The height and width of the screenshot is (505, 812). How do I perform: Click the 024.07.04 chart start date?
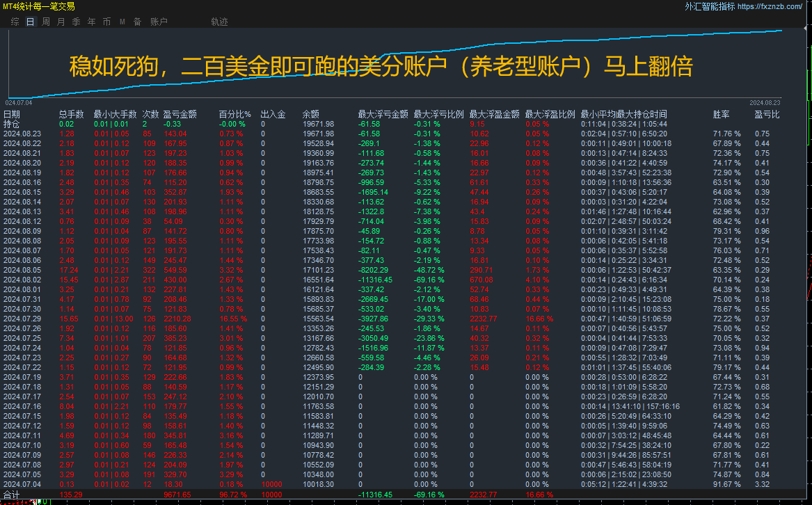click(x=19, y=102)
